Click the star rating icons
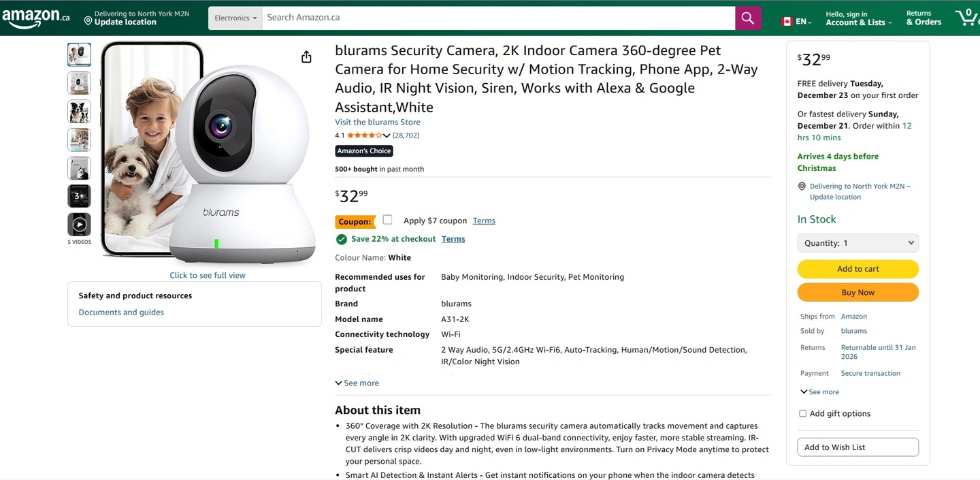980x480 pixels. [x=365, y=135]
